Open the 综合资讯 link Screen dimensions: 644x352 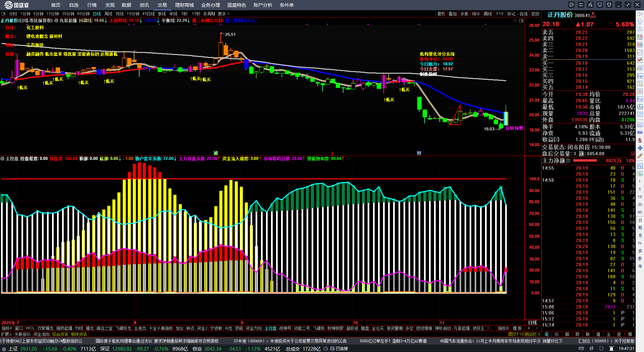[x=60, y=334]
